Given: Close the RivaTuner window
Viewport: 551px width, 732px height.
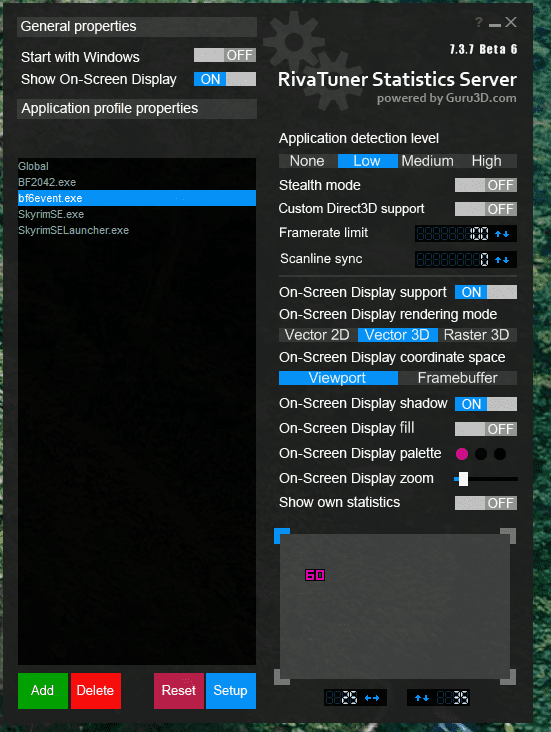Looking at the screenshot, I should pos(511,22).
